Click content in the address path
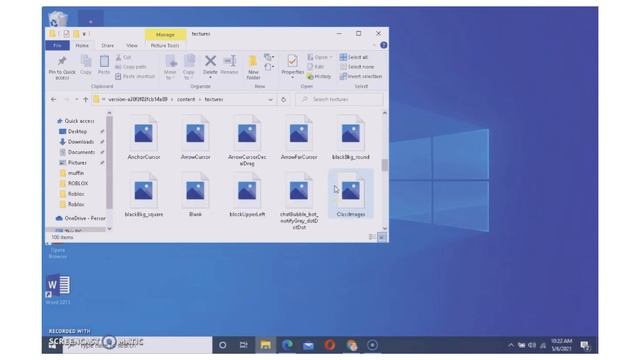This screenshot has width=640, height=360. pos(186,100)
